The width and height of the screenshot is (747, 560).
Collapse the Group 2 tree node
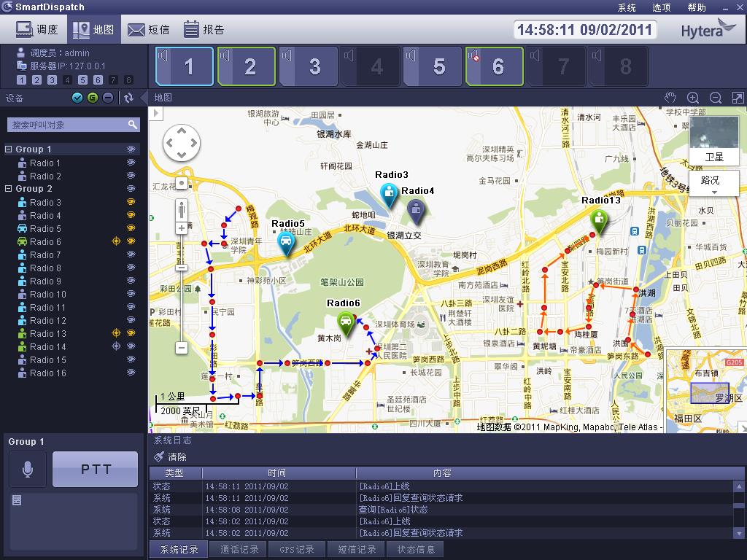(x=8, y=189)
